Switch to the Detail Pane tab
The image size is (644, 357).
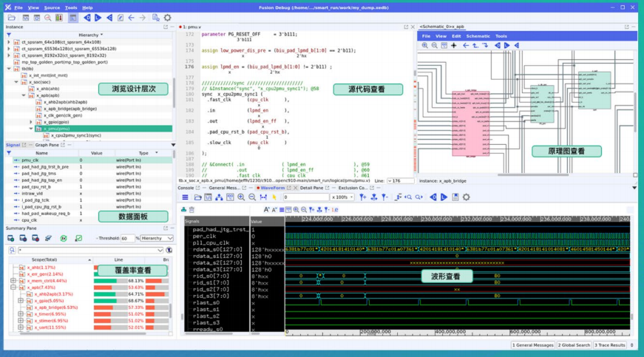point(311,188)
